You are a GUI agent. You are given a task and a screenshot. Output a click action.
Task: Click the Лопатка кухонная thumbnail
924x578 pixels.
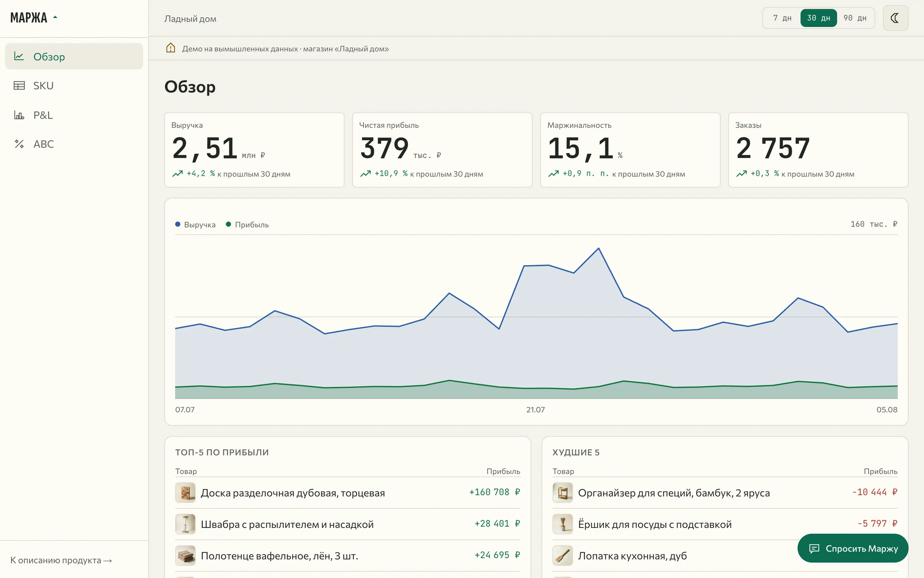[x=562, y=556]
